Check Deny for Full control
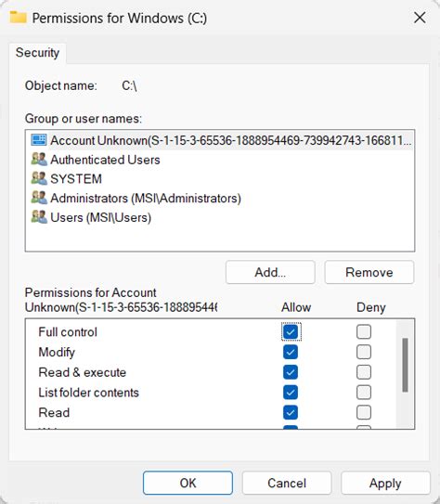440x504 pixels. [364, 331]
